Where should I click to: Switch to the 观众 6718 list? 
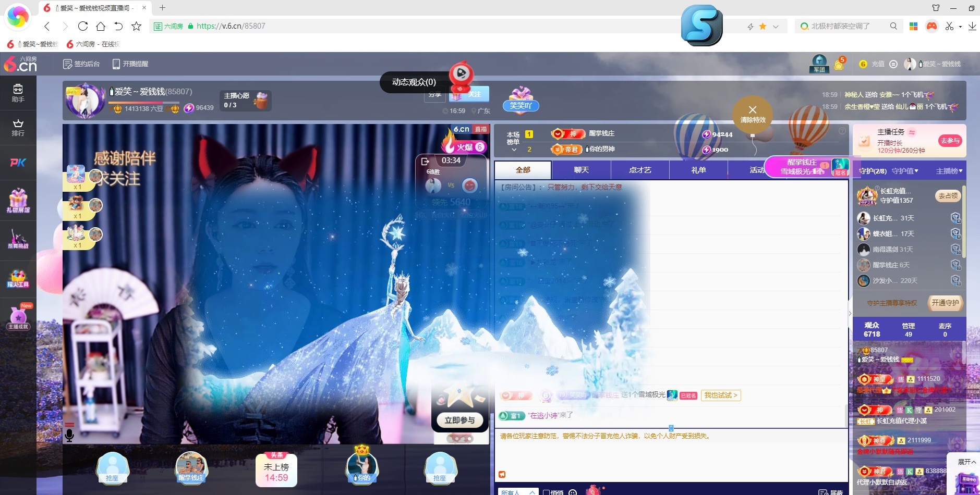pos(872,329)
